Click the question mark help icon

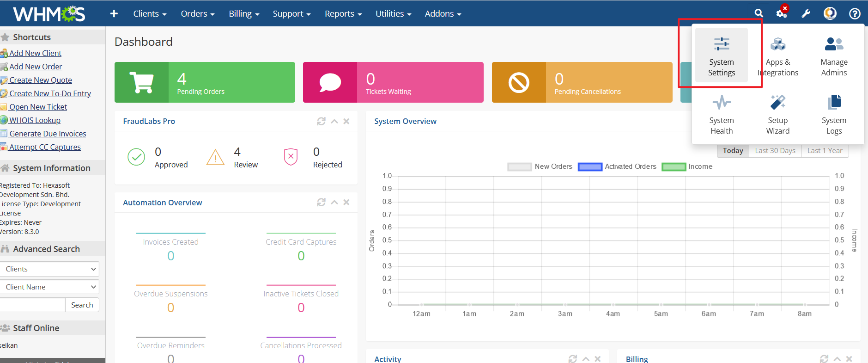[x=855, y=14]
